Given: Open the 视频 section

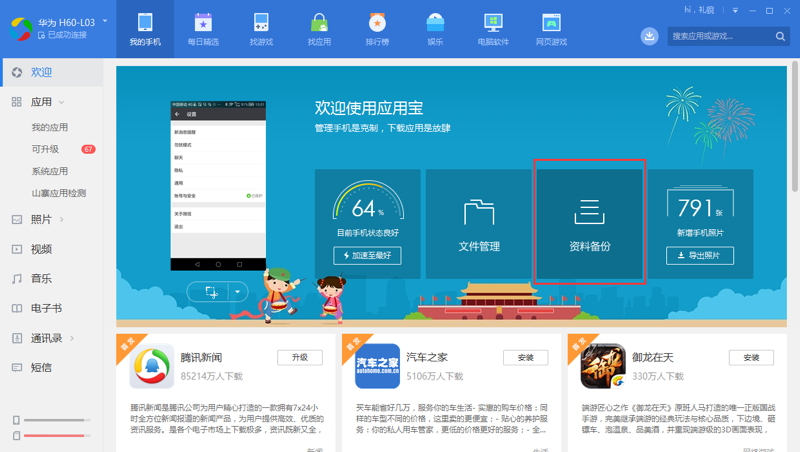Looking at the screenshot, I should 41,249.
